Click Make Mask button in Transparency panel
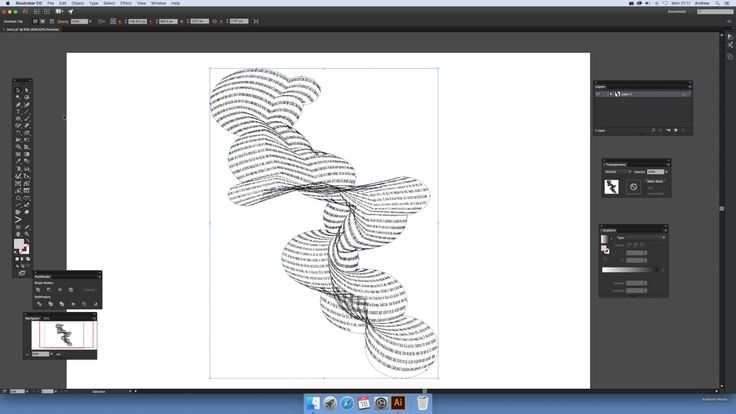The width and height of the screenshot is (736, 414). 655,181
